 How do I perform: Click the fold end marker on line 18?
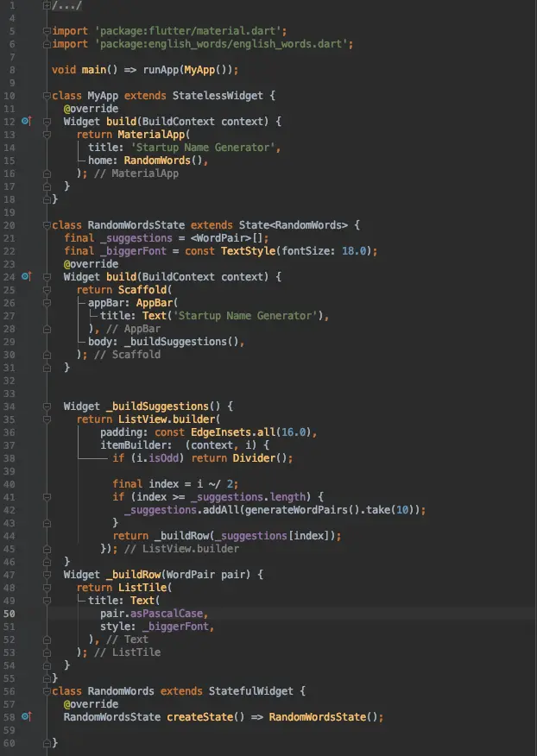coord(47,199)
